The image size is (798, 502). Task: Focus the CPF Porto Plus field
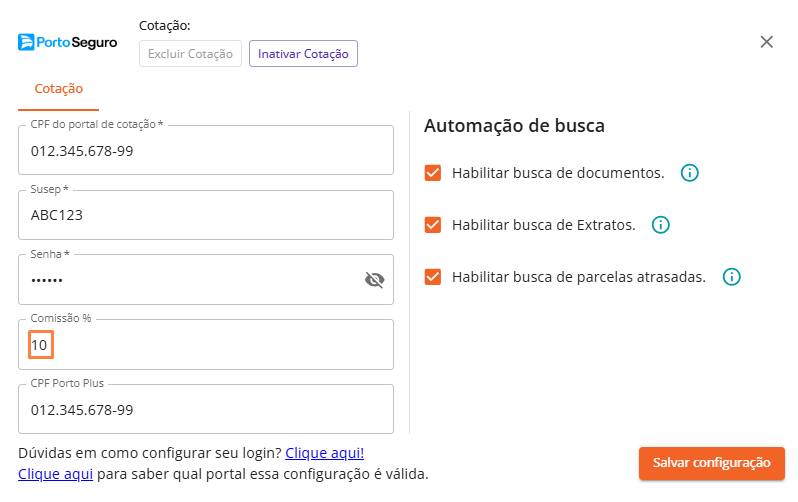pos(205,410)
